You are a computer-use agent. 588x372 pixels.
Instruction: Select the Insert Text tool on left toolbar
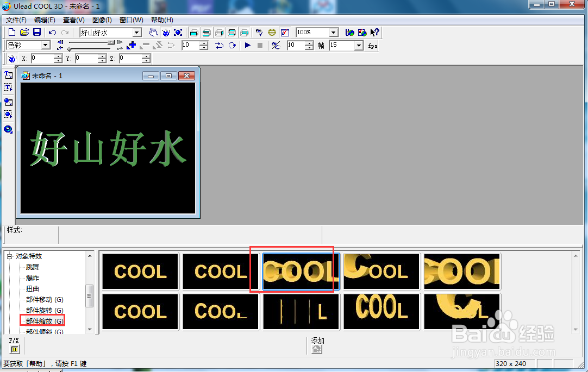tap(8, 75)
